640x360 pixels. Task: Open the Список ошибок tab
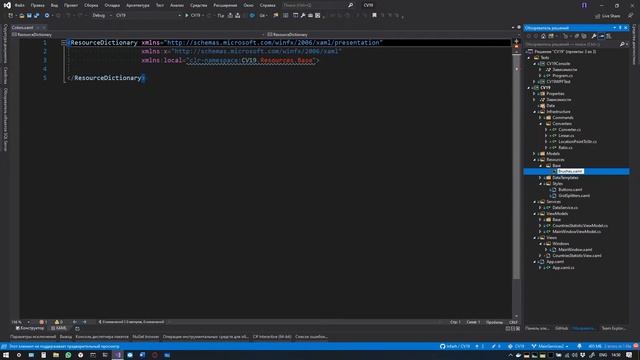click(311, 337)
